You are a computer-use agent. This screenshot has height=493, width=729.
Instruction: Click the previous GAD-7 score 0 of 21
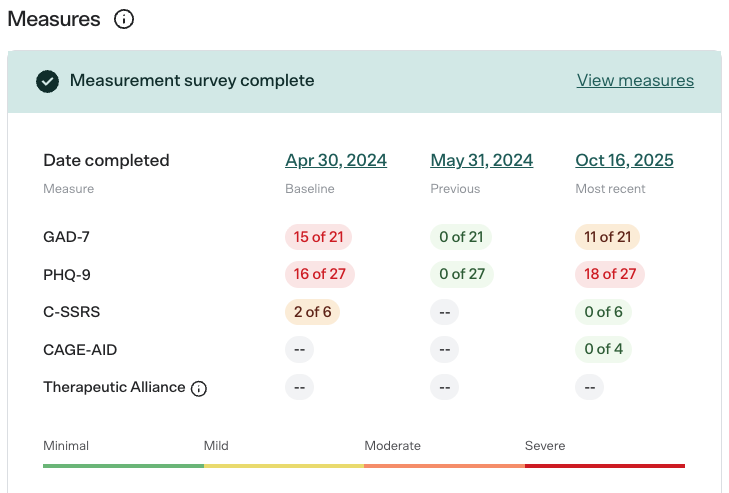pos(461,237)
